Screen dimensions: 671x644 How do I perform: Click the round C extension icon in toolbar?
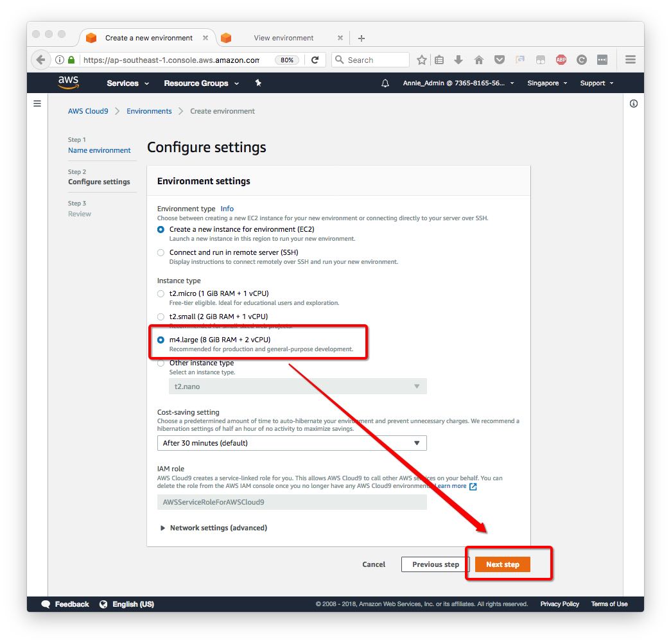[x=582, y=60]
